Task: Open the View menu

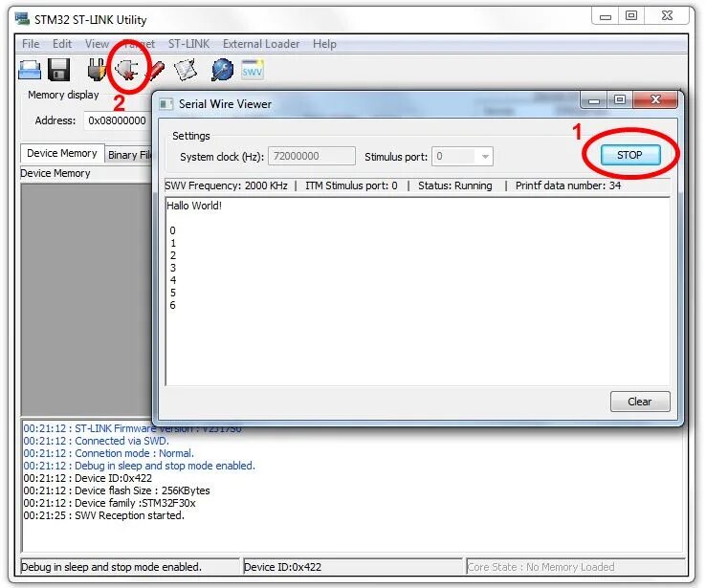Action: [97, 44]
